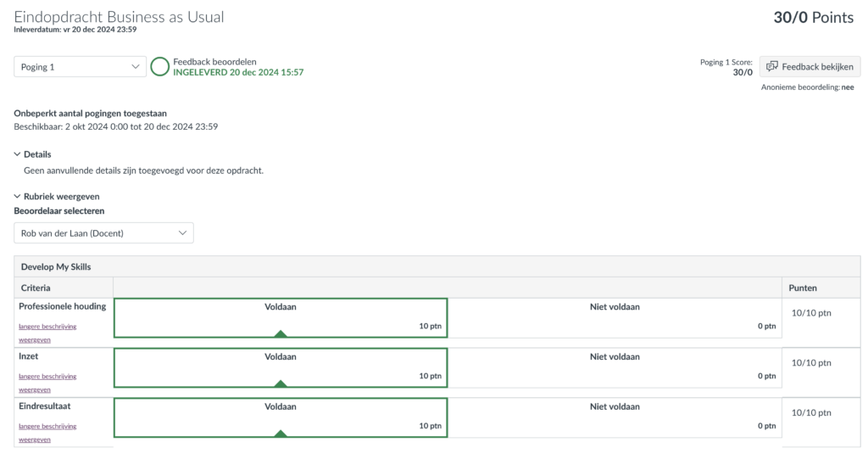This screenshot has width=868, height=459.
Task: Click the green triangle marker in Inzet row
Action: pos(281,383)
